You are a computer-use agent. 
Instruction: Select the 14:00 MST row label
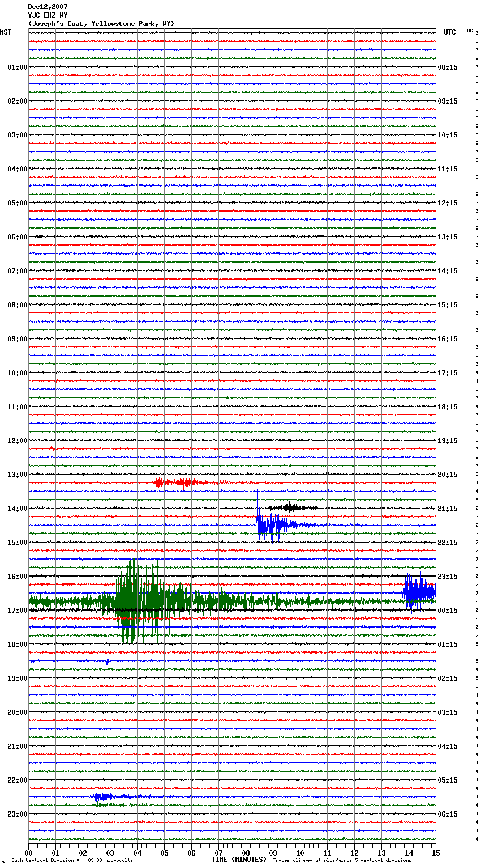(x=18, y=509)
